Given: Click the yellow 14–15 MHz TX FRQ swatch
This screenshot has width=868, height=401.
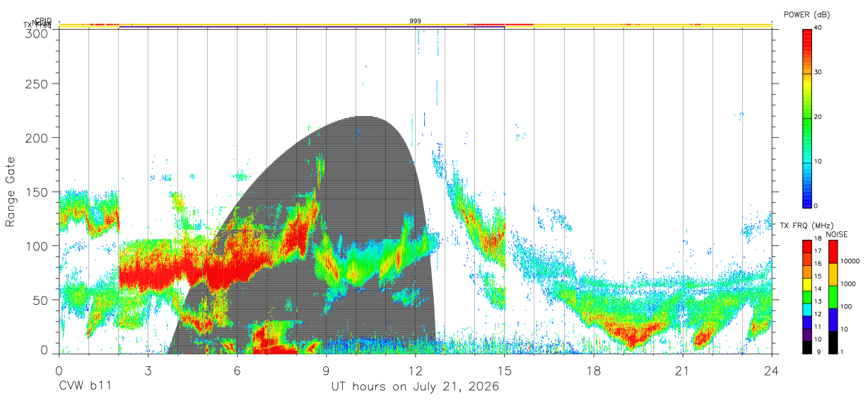Looking at the screenshot, I should point(807,284).
